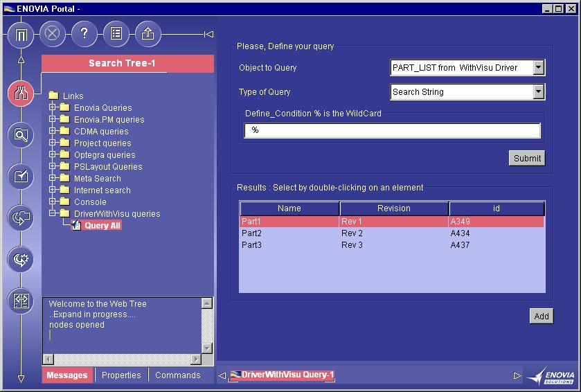The height and width of the screenshot is (392, 581).
Task: Click the sidebar icon with circular arrow
Action: coord(21,218)
